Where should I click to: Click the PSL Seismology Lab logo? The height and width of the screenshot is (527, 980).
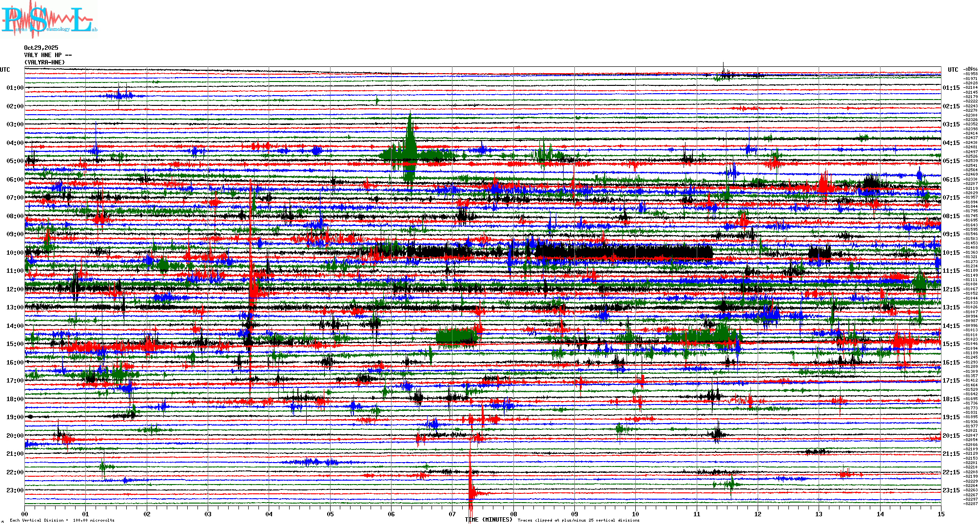click(49, 20)
